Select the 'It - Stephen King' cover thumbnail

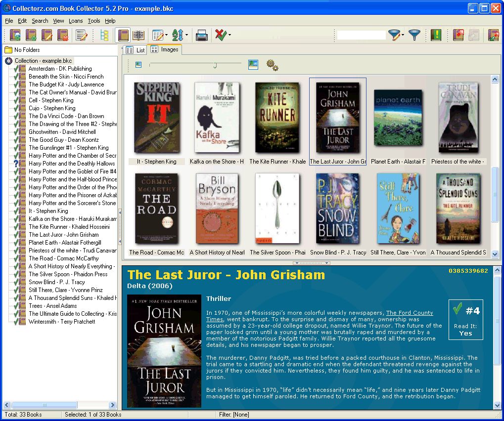coord(157,117)
